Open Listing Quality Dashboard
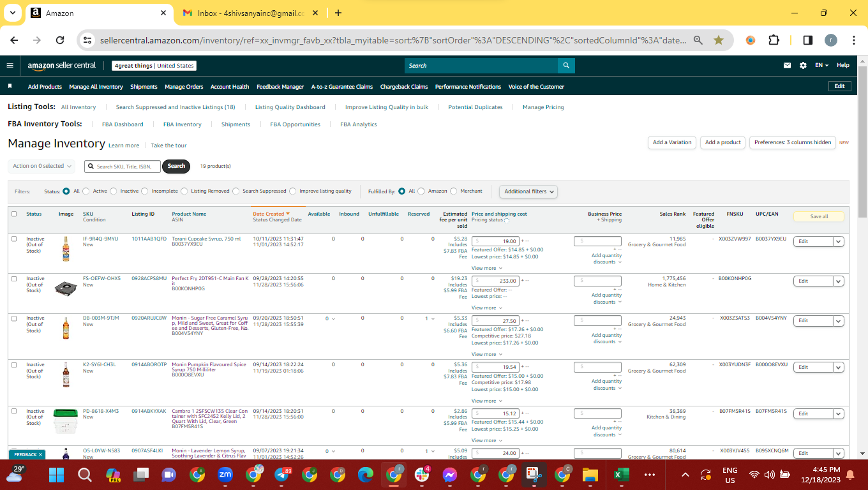The image size is (868, 490). (290, 107)
